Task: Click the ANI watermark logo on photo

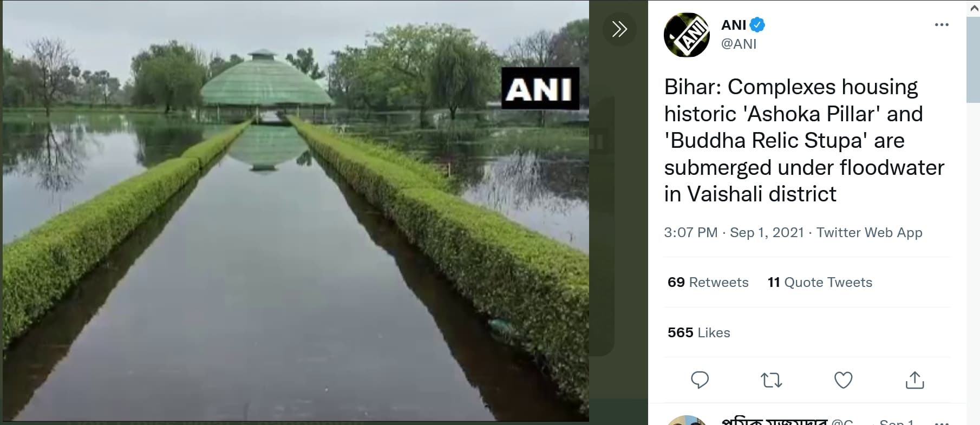Action: pos(540,88)
